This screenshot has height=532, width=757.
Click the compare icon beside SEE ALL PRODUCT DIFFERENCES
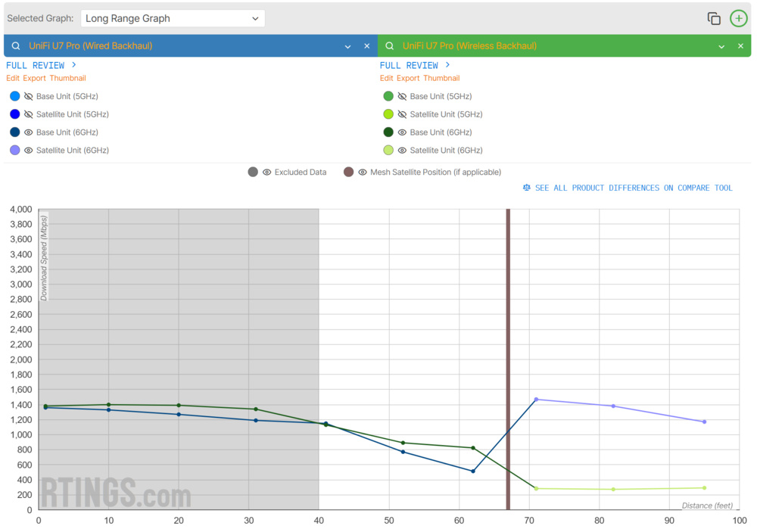click(527, 187)
